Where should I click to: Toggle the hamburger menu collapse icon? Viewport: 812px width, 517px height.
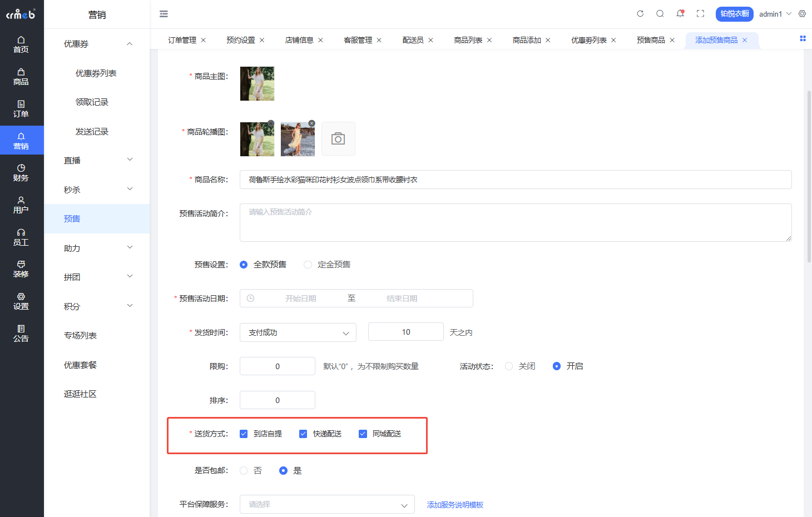(x=164, y=14)
